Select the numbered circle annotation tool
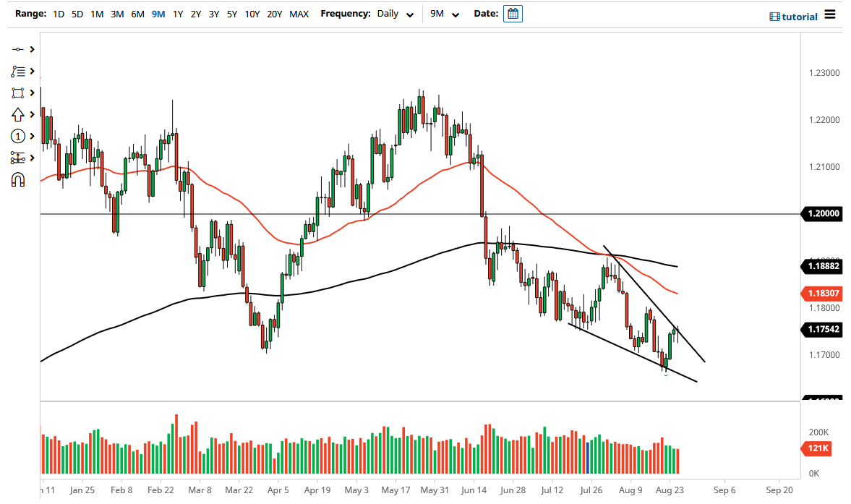The width and height of the screenshot is (851, 504). [18, 136]
